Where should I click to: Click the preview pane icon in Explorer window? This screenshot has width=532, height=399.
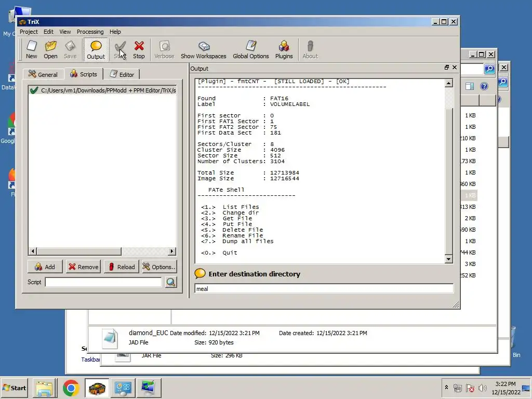[470, 86]
